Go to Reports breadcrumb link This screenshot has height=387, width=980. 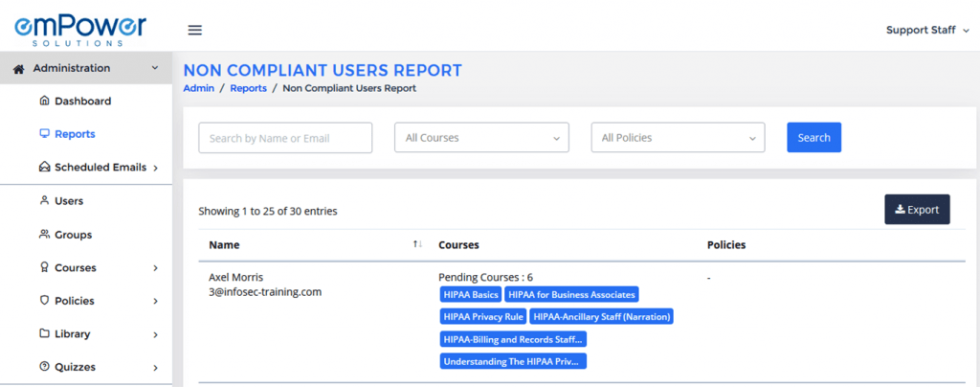point(248,88)
